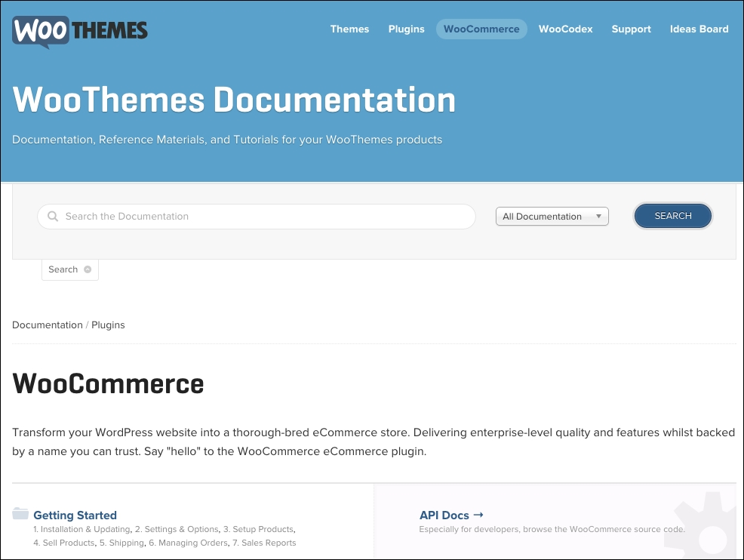
Task: Select the WooCommerce nav item
Action: [x=481, y=29]
